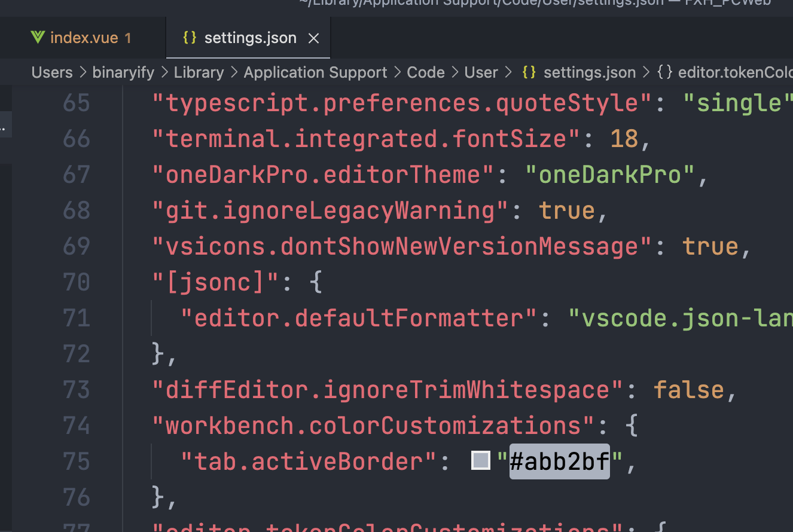The image size is (793, 532).
Task: Click the JSON braces icon on the settings.json tab
Action: point(190,37)
